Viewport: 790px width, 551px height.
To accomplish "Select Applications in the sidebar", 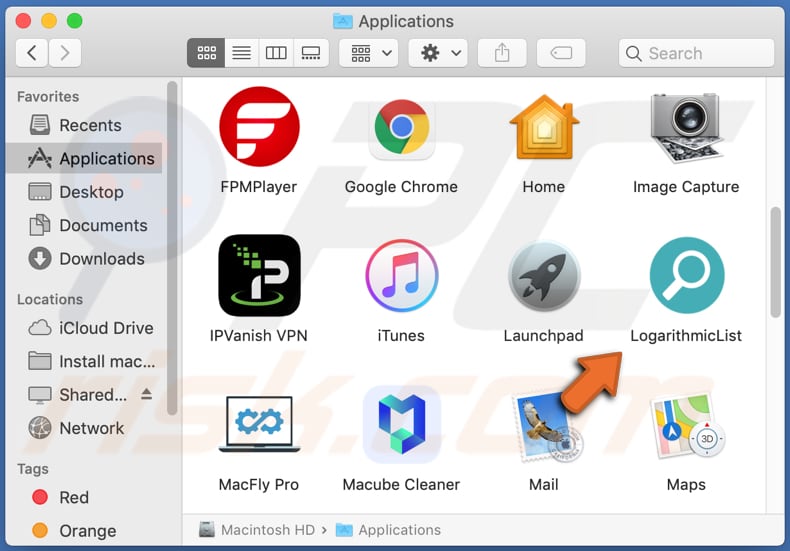I will [84, 158].
